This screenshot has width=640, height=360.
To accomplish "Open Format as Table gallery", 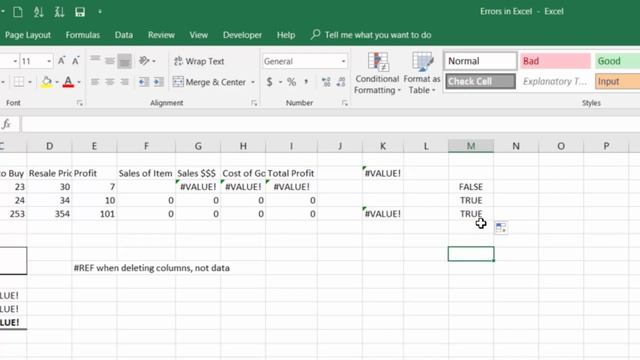I will click(x=422, y=73).
